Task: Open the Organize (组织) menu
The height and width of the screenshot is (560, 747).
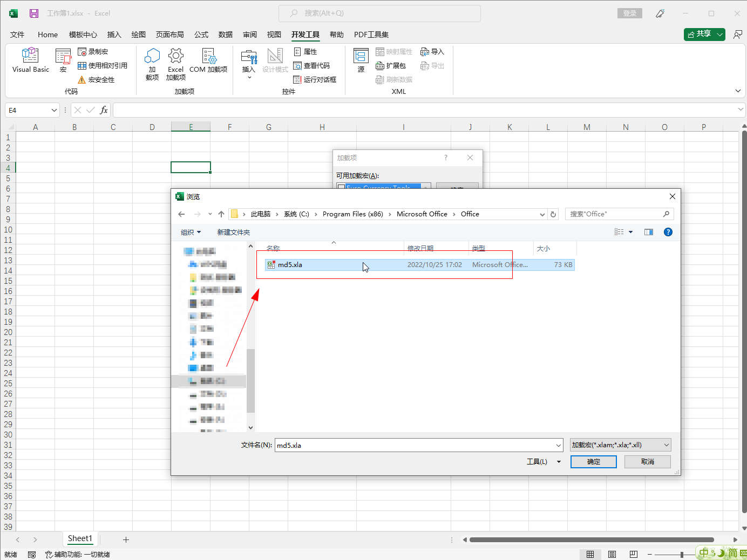Action: [191, 233]
